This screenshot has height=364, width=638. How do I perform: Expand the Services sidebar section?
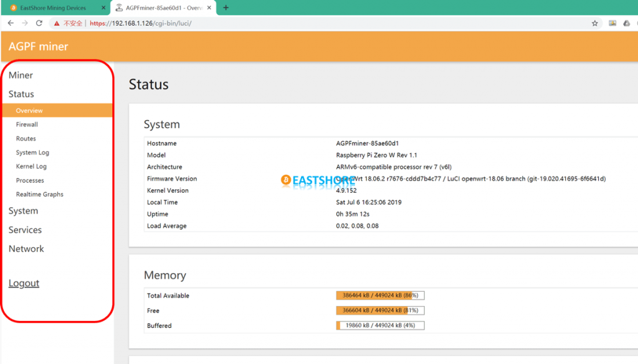[x=25, y=230]
